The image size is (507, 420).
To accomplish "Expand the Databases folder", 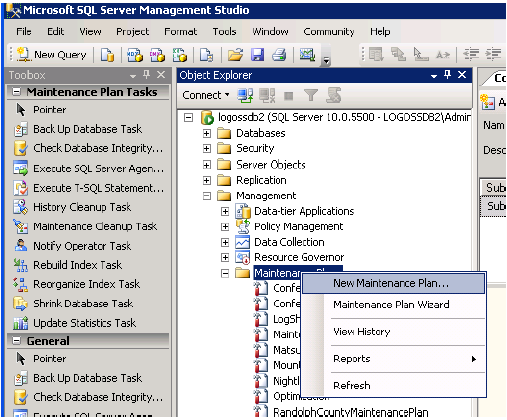I will click(x=207, y=134).
